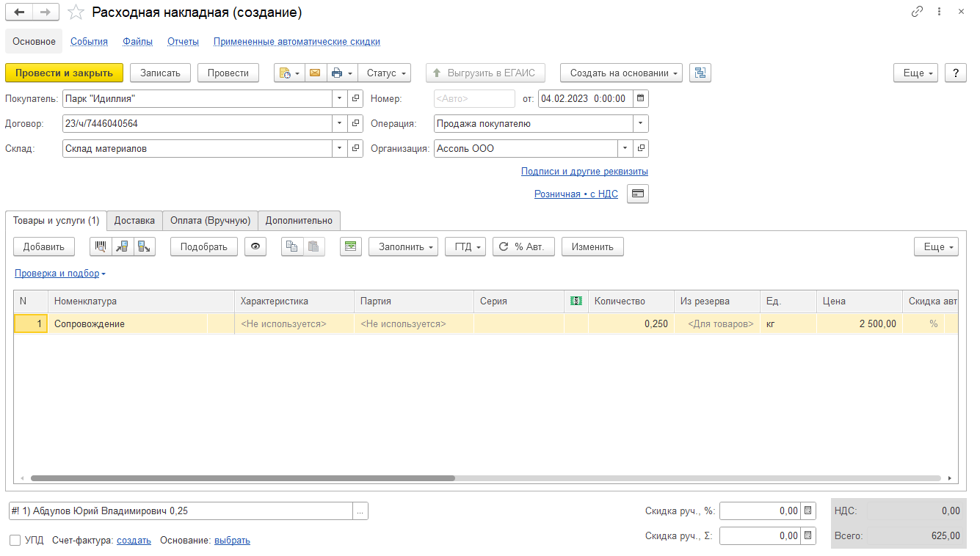
Task: Open calendar picker next to document date
Action: [640, 98]
